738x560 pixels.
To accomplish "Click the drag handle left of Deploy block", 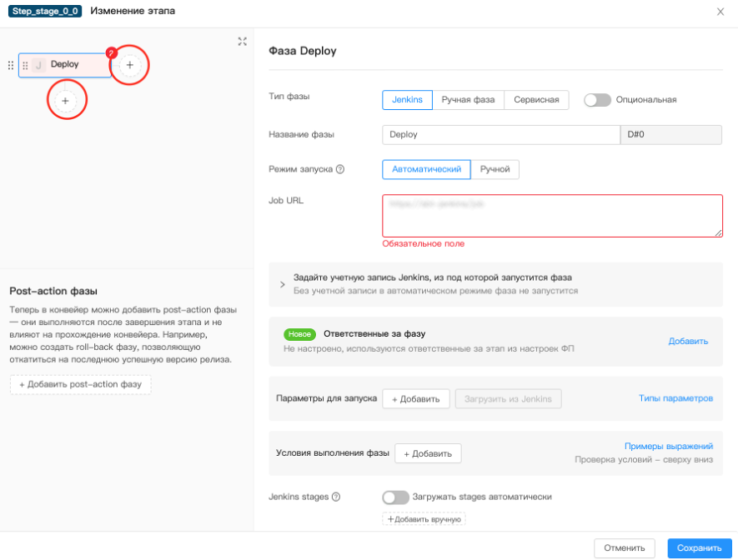I will pyautogui.click(x=11, y=65).
